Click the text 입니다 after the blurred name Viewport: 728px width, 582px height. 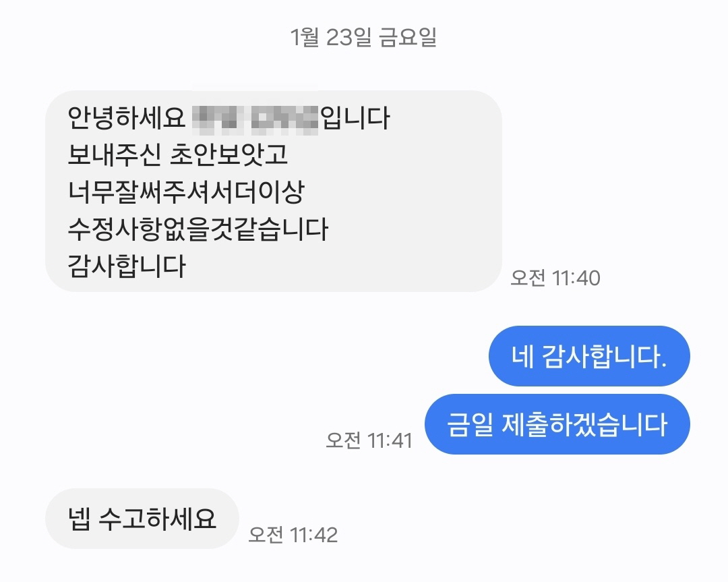pyautogui.click(x=355, y=117)
